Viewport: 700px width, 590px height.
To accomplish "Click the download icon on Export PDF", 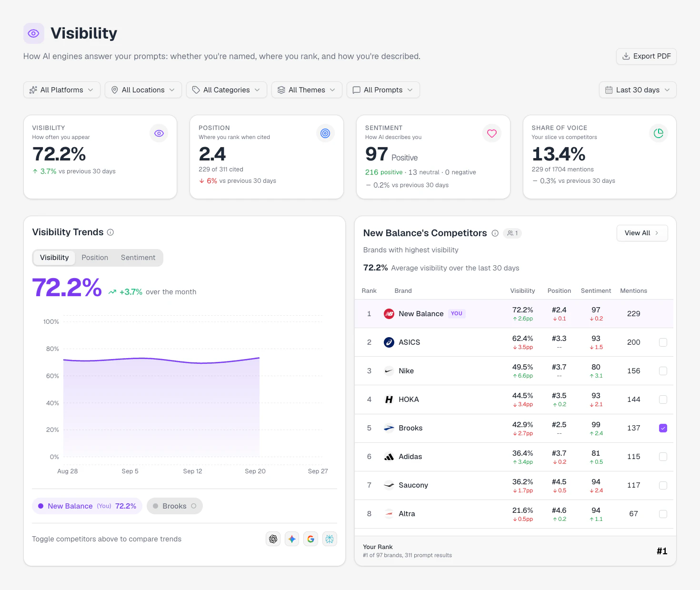I will click(626, 56).
